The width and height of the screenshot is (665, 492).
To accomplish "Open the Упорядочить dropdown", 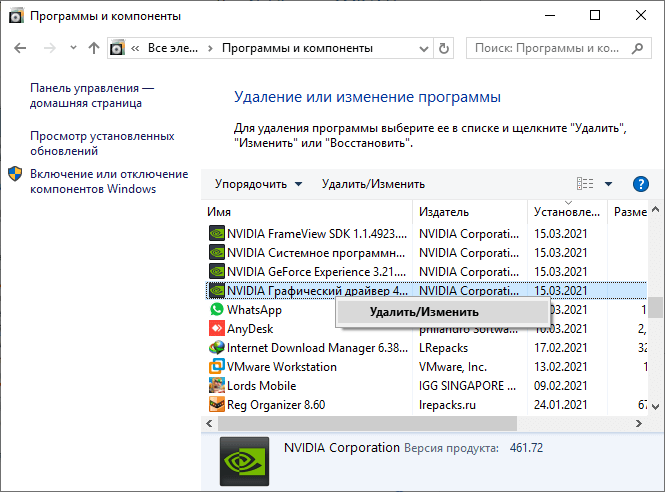I will 258,184.
